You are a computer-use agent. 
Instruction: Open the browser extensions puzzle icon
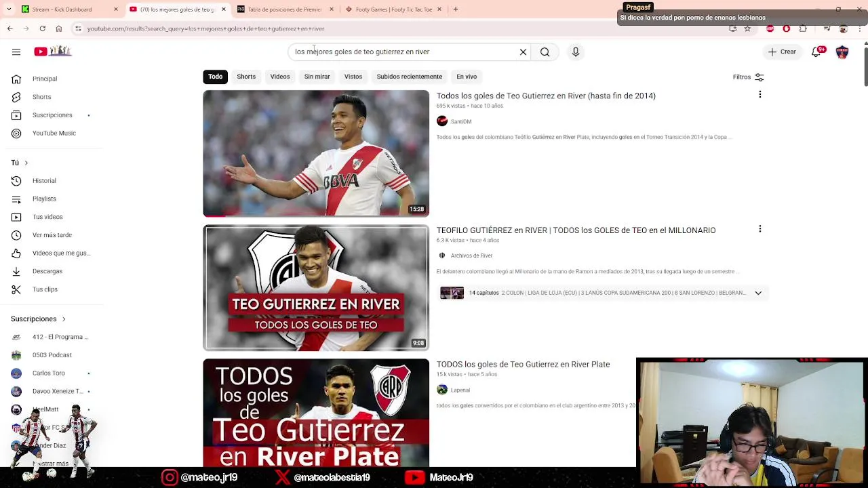coord(803,28)
